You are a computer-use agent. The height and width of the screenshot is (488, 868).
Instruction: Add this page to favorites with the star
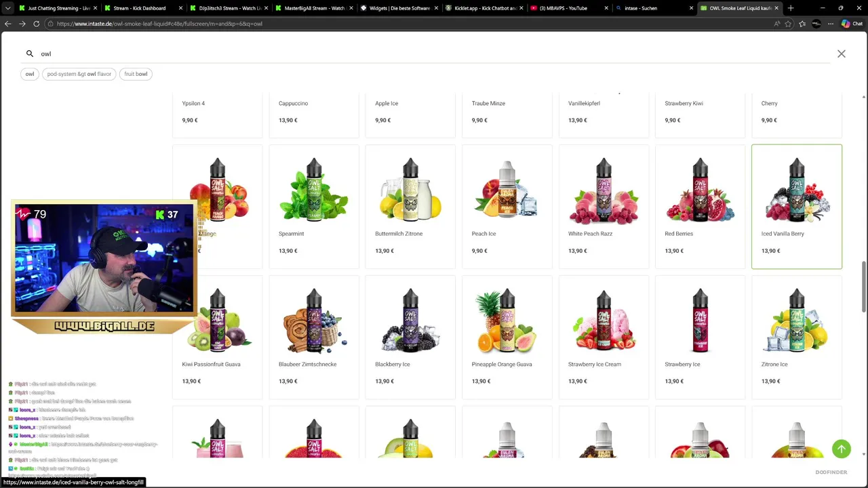tap(788, 24)
